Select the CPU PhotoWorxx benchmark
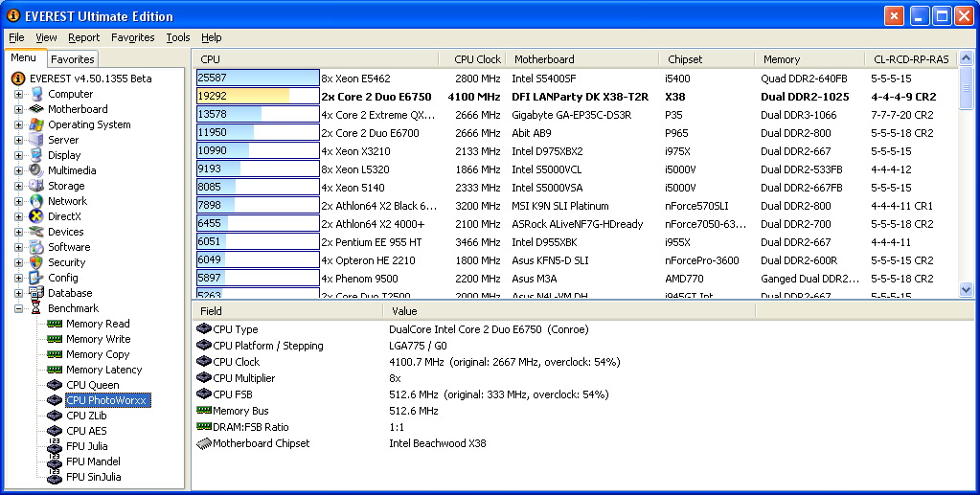This screenshot has width=980, height=495. 107,400
